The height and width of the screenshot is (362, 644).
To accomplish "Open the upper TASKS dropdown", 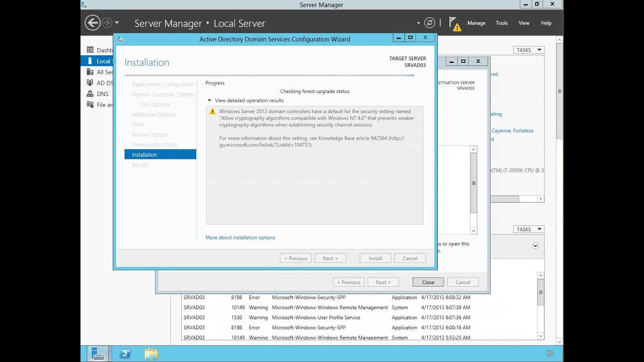I will click(529, 50).
